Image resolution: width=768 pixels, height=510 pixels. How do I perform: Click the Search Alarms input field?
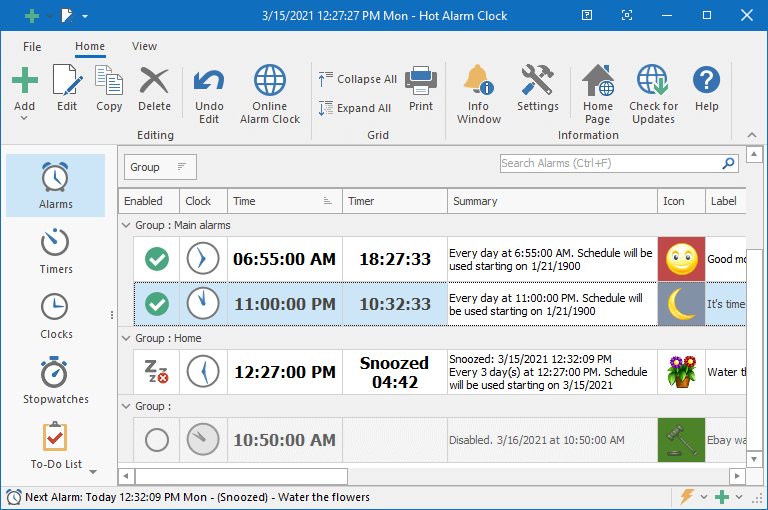[608, 163]
